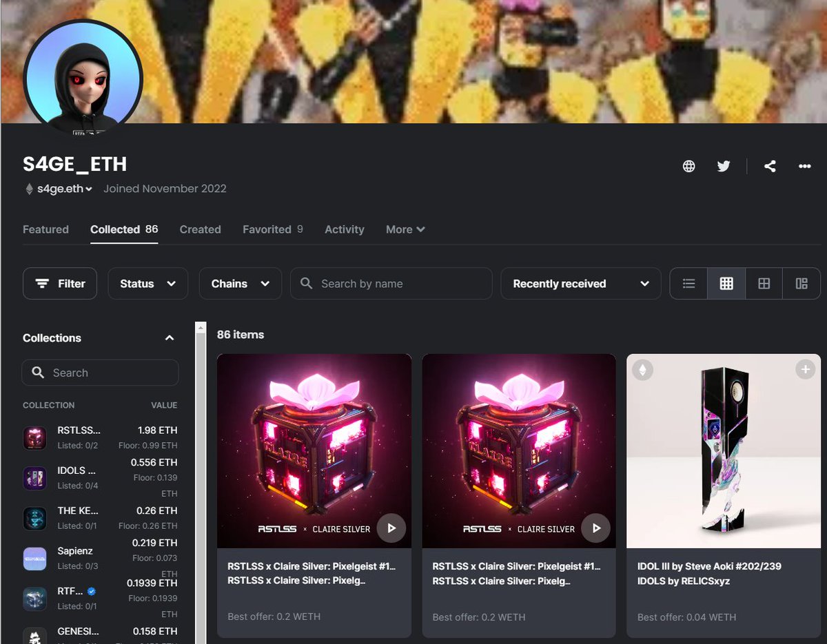827x644 pixels.
Task: Collapse the Collections section
Action: [x=170, y=338]
